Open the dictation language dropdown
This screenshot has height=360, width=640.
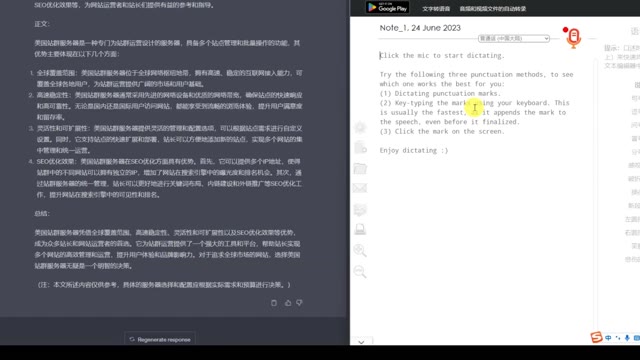[514, 38]
